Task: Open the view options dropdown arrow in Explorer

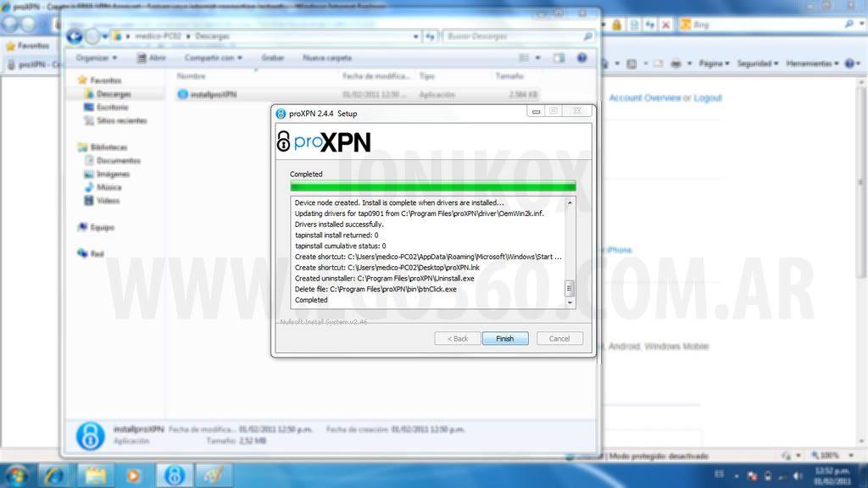Action: (537, 58)
